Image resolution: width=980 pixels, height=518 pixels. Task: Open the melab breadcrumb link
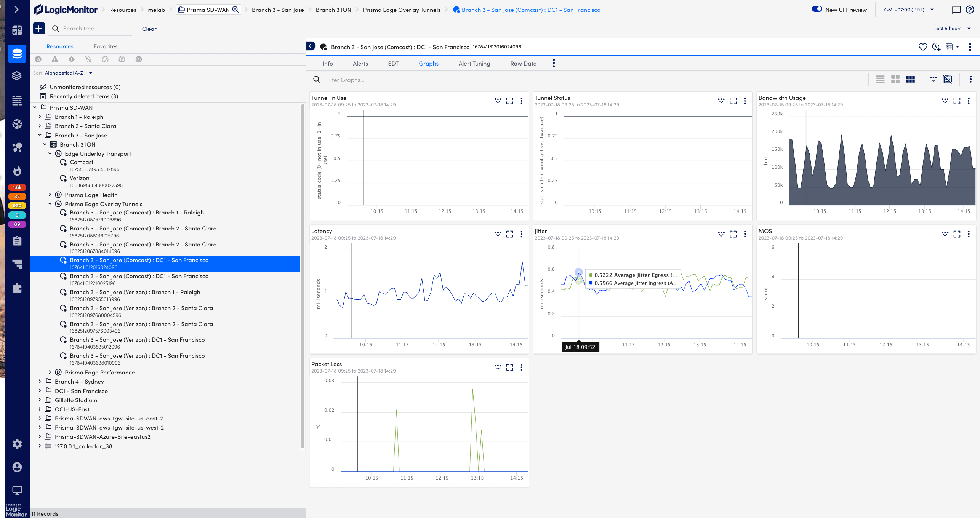point(157,10)
